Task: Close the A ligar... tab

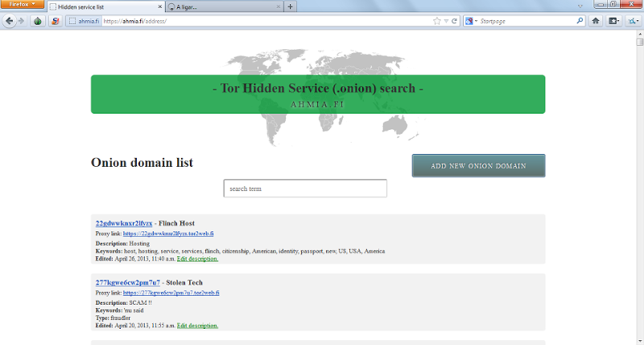Action: (278, 6)
